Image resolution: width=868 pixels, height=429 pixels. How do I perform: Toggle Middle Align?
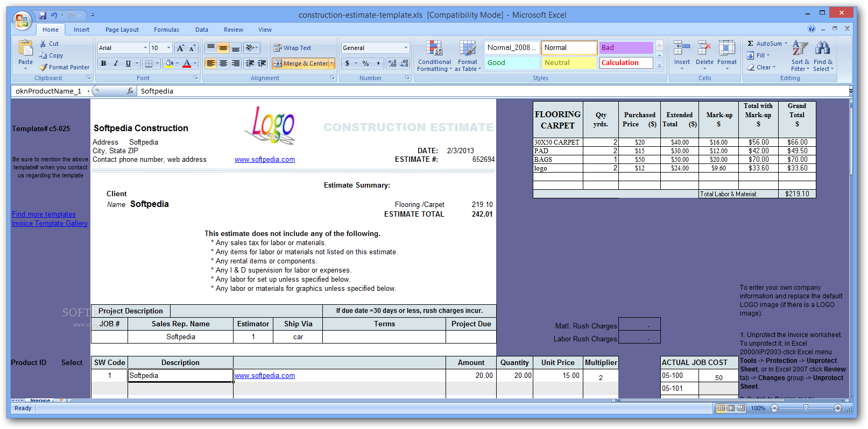tap(223, 48)
